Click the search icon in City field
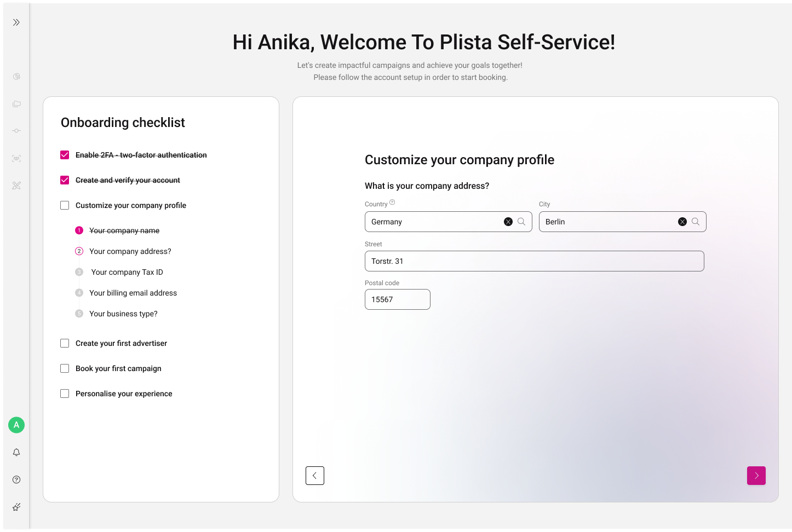Image resolution: width=792 pixels, height=532 pixels. pos(696,222)
